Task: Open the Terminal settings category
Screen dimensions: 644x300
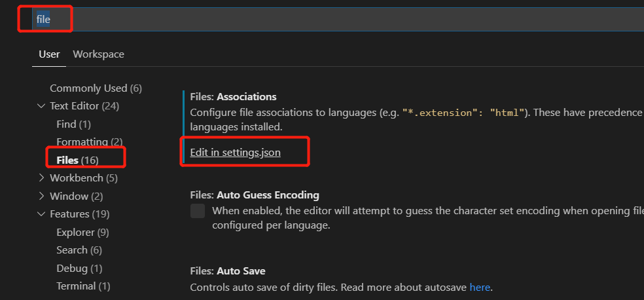Action: pyautogui.click(x=83, y=286)
